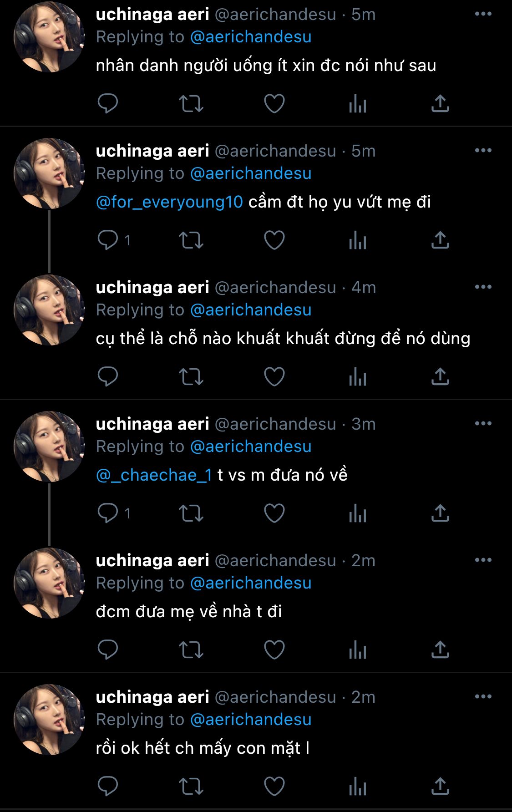
Task: Open more options on 'rồi ok hết ch' tweet
Action: [x=483, y=697]
